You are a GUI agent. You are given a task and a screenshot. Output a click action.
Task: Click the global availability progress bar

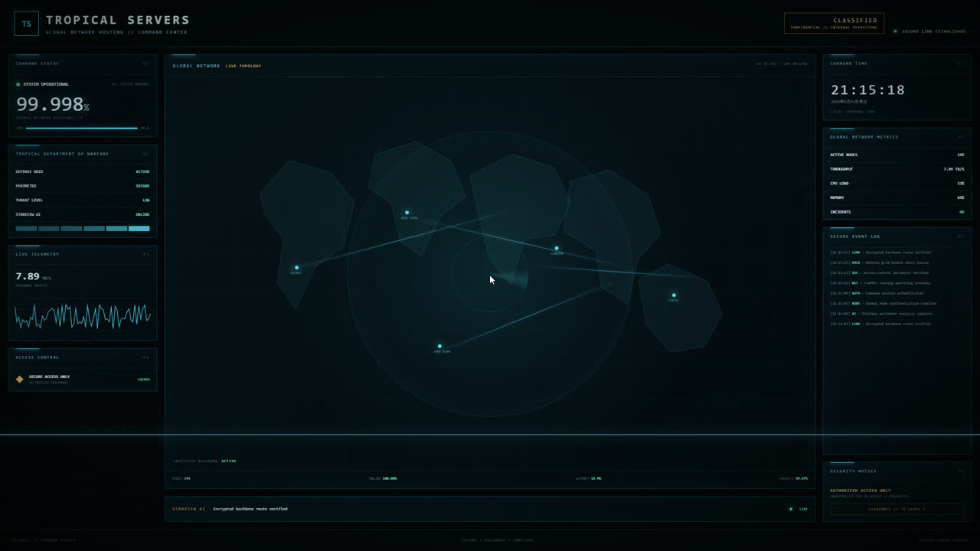pyautogui.click(x=82, y=128)
